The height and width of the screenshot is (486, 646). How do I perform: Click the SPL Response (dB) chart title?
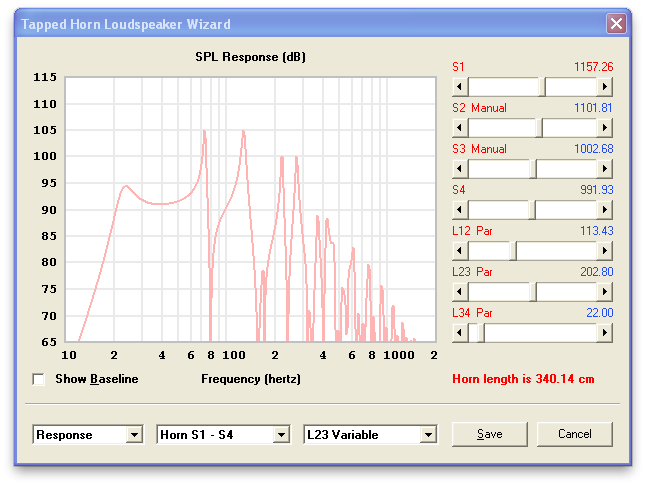pyautogui.click(x=250, y=57)
